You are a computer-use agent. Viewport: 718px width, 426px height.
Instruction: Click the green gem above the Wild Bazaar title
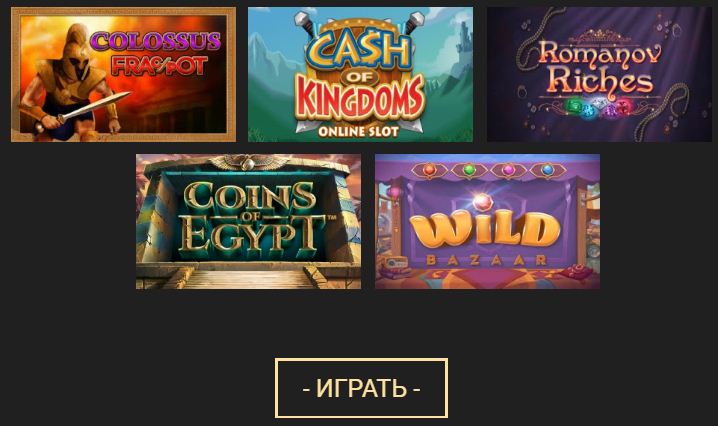coord(468,170)
